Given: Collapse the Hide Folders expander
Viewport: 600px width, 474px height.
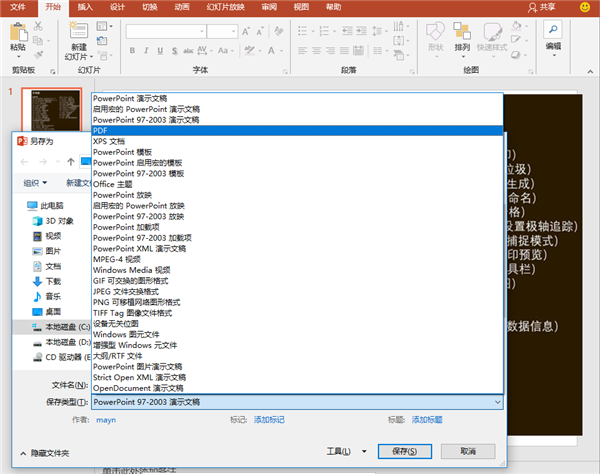Looking at the screenshot, I should pyautogui.click(x=45, y=453).
